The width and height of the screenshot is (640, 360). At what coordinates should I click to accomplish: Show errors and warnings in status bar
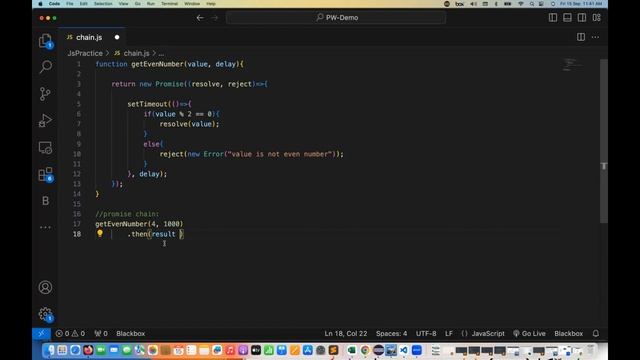[x=70, y=333]
